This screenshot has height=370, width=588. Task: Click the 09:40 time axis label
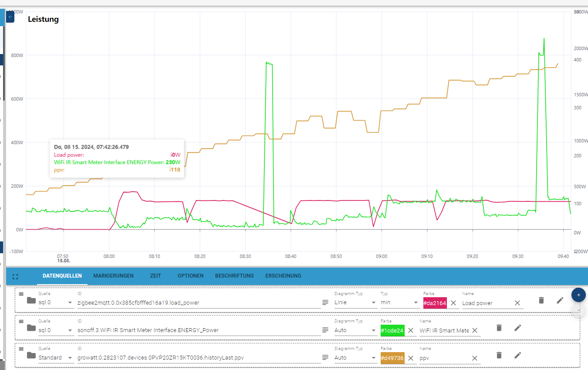tap(563, 257)
